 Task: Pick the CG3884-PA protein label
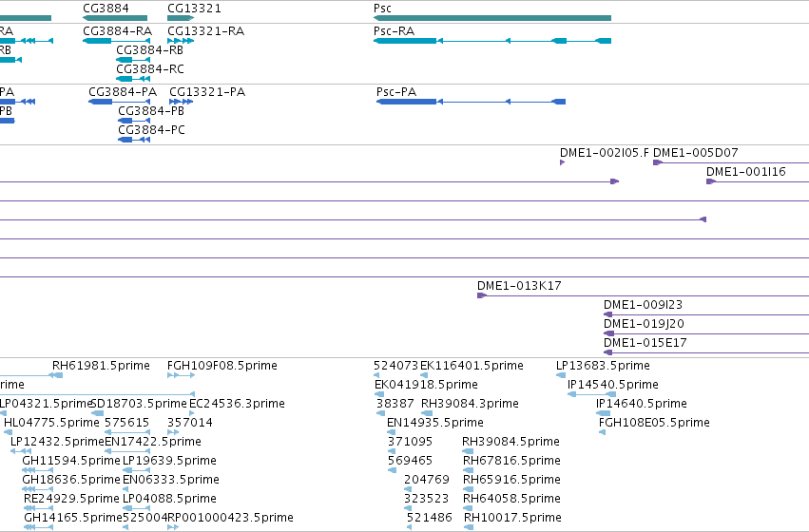123,92
